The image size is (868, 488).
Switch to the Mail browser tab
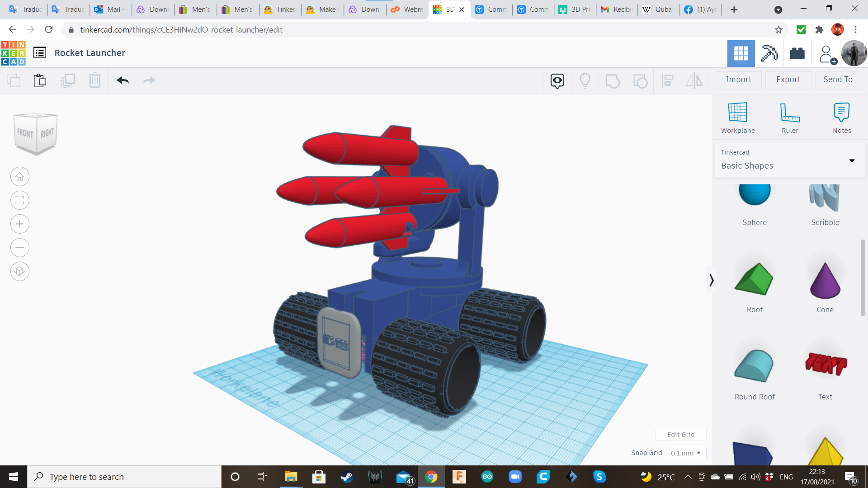coord(111,9)
